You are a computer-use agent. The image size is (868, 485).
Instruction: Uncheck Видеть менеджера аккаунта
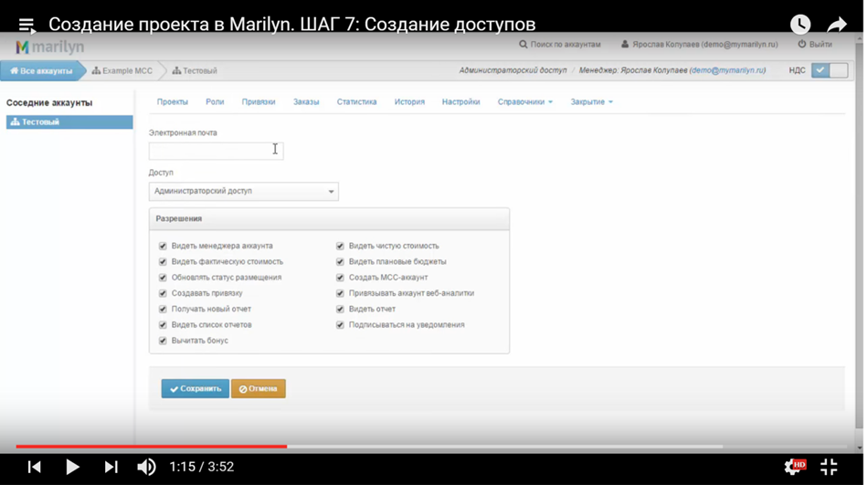163,246
